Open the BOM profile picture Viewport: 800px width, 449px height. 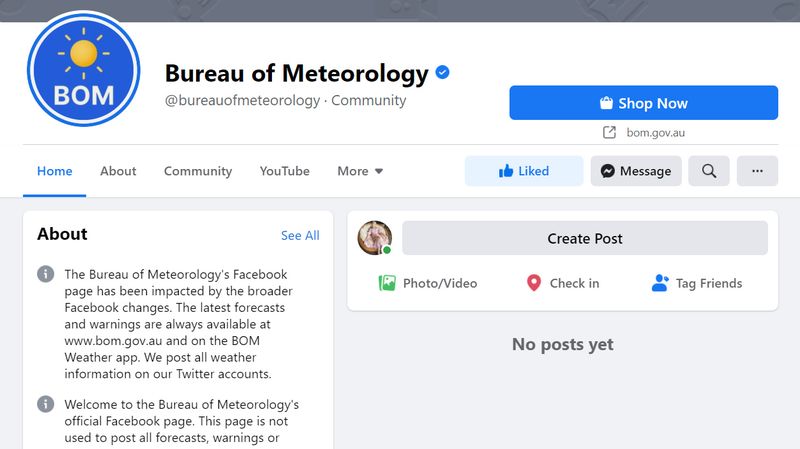pos(84,68)
